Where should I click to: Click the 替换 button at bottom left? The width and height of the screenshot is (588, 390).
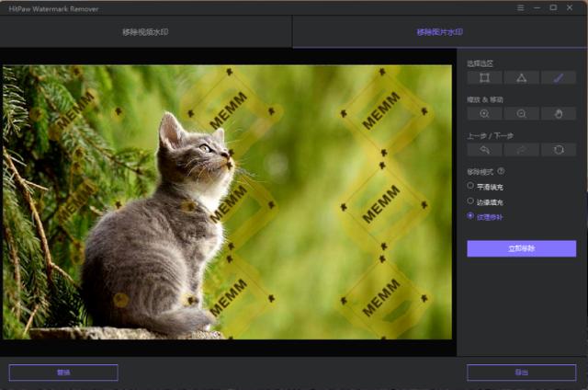click(x=63, y=373)
